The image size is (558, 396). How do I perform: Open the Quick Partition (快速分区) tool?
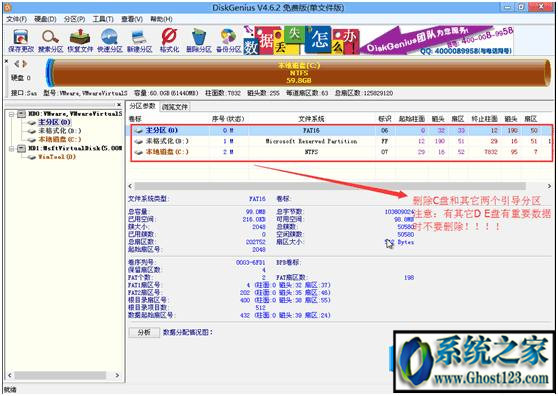coord(110,41)
